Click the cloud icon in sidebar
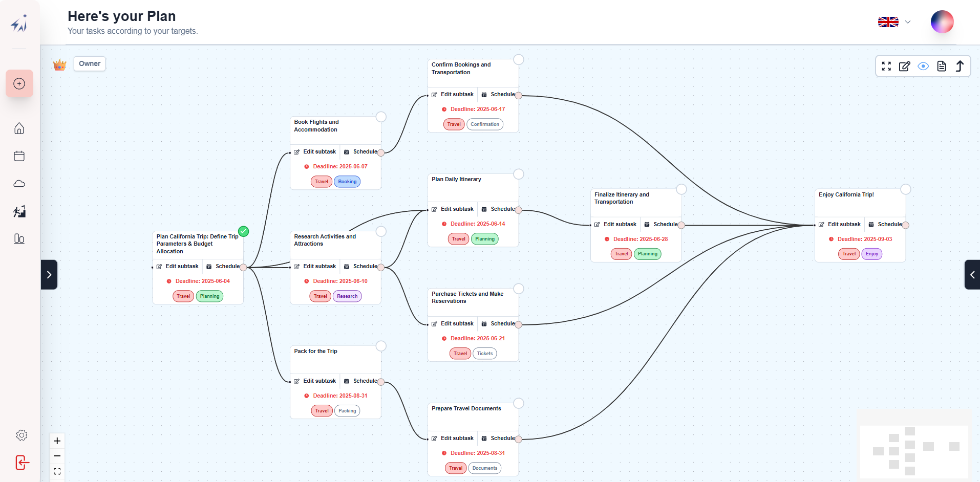 [19, 184]
